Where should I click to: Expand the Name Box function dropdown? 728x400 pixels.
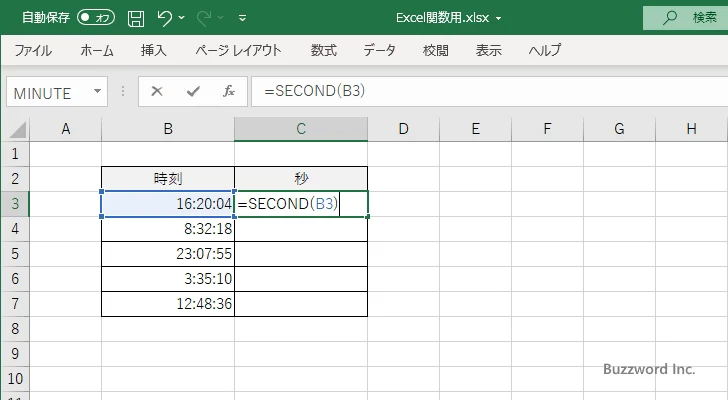(98, 91)
